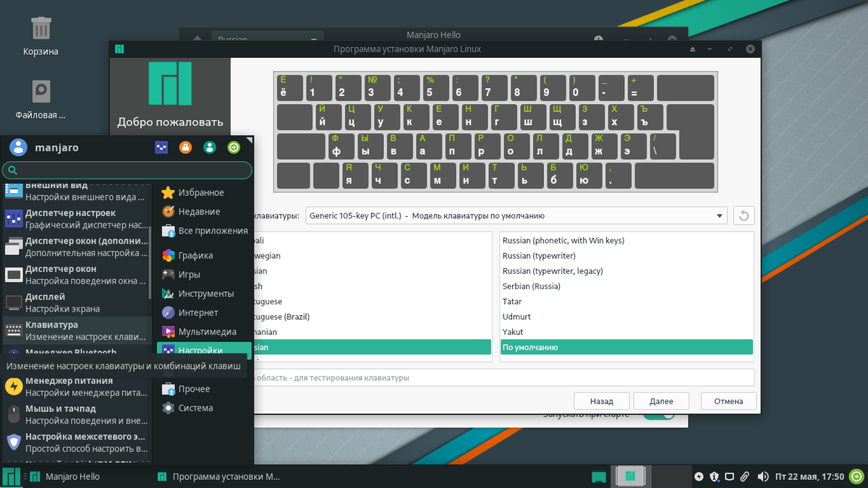The width and height of the screenshot is (868, 488).
Task: Select Tatar variant
Action: pyautogui.click(x=626, y=301)
